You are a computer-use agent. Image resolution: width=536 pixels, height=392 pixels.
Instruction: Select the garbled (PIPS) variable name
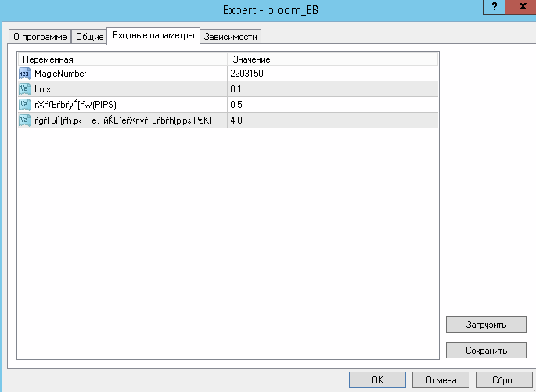(x=76, y=105)
